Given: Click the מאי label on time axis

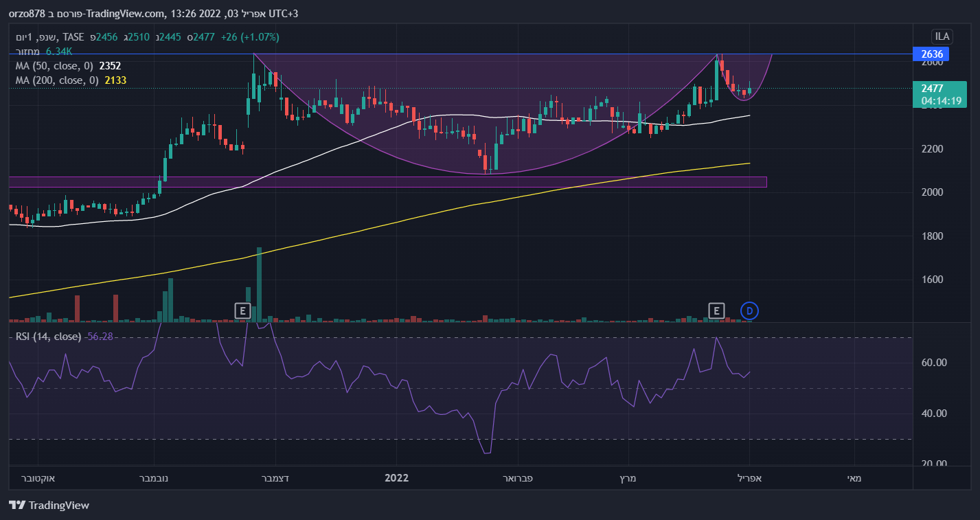Looking at the screenshot, I should (854, 478).
